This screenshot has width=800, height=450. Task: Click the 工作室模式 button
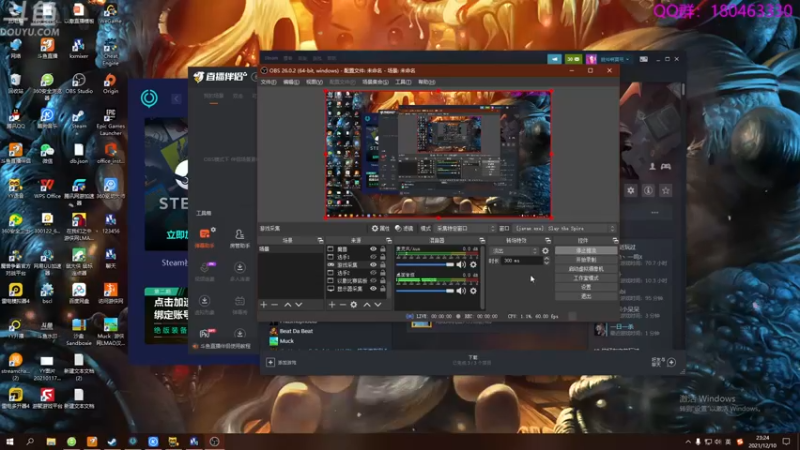(x=586, y=278)
